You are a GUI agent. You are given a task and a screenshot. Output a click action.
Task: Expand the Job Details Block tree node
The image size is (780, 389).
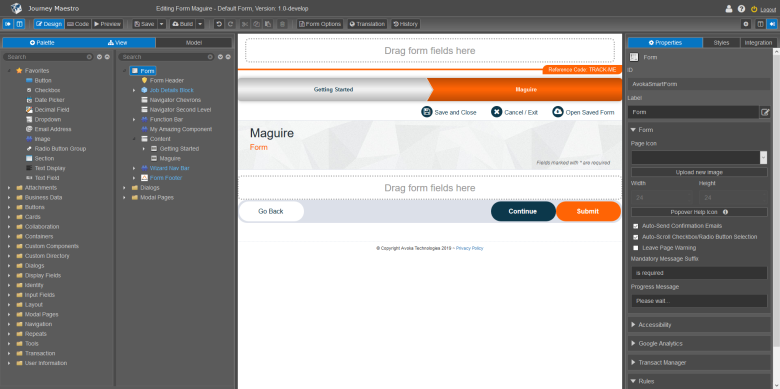(x=134, y=91)
